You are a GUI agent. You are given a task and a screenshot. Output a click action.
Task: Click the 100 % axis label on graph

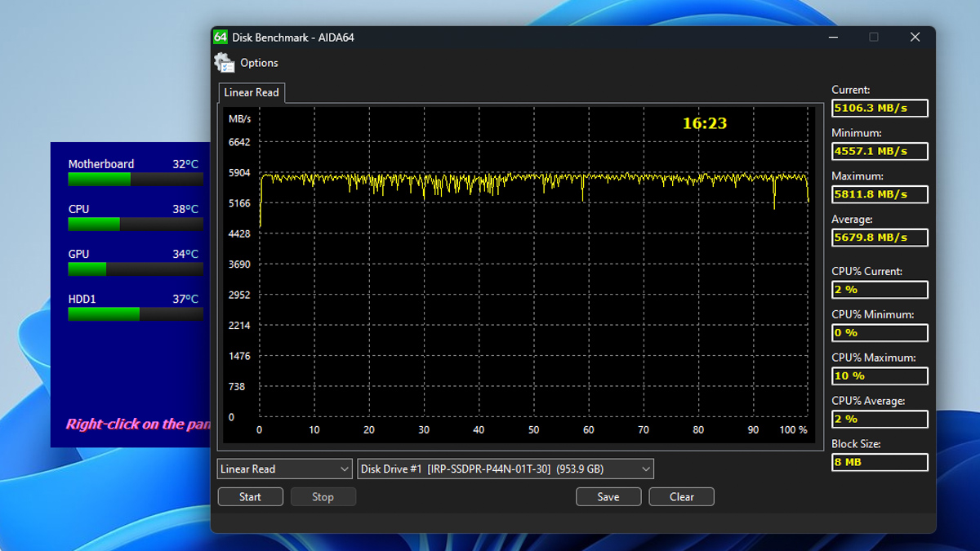(793, 429)
